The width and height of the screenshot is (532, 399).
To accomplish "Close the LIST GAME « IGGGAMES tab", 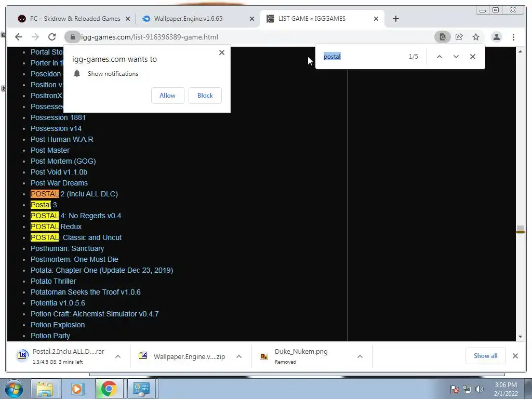I will 376,19.
